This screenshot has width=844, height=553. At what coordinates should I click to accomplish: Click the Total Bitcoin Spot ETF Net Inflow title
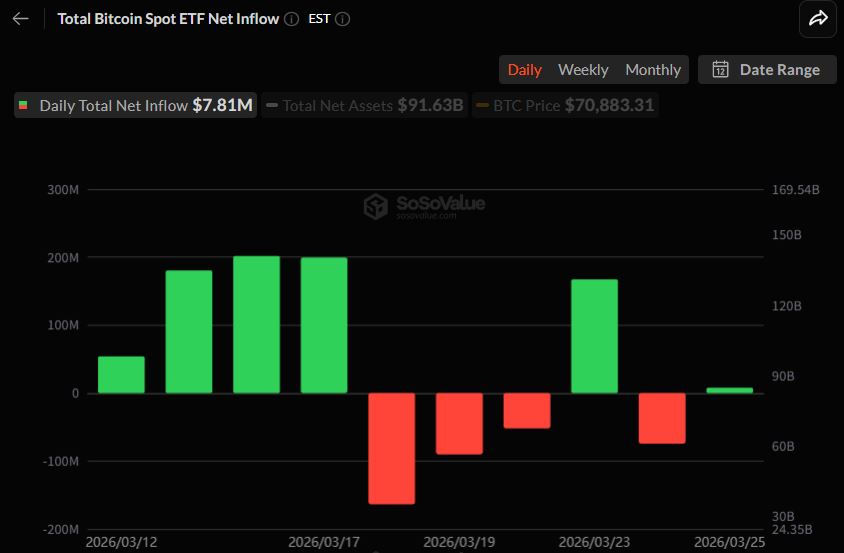pos(168,19)
